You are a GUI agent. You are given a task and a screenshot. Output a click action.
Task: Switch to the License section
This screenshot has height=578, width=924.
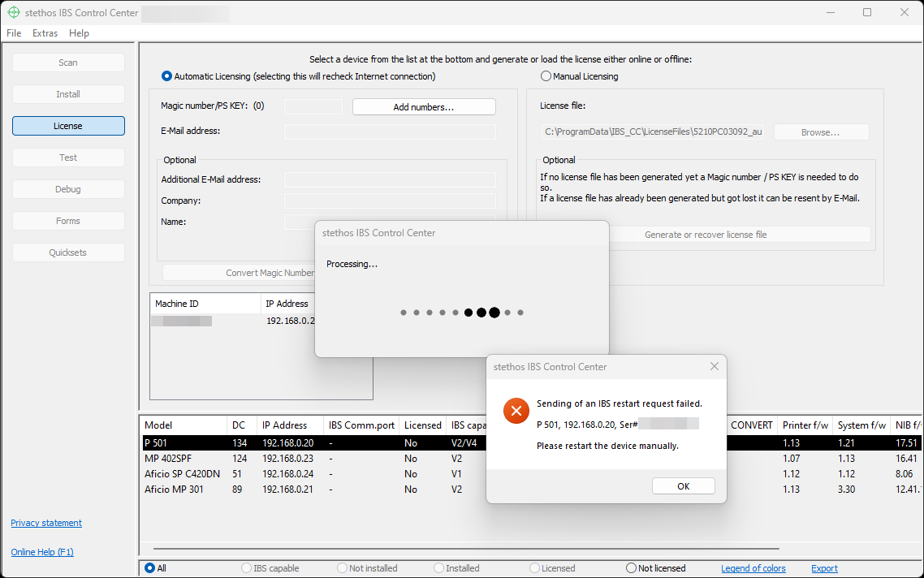point(68,126)
